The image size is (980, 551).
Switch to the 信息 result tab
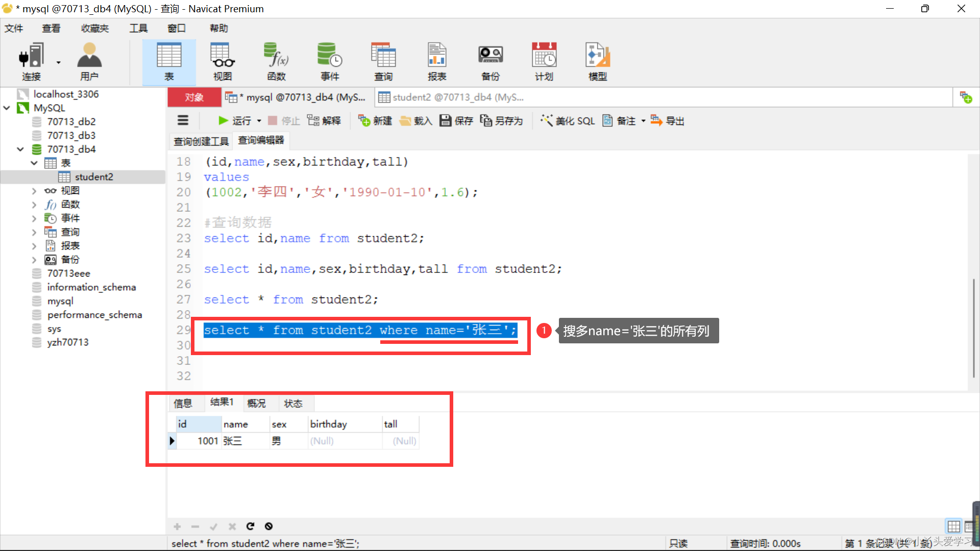pyautogui.click(x=183, y=403)
